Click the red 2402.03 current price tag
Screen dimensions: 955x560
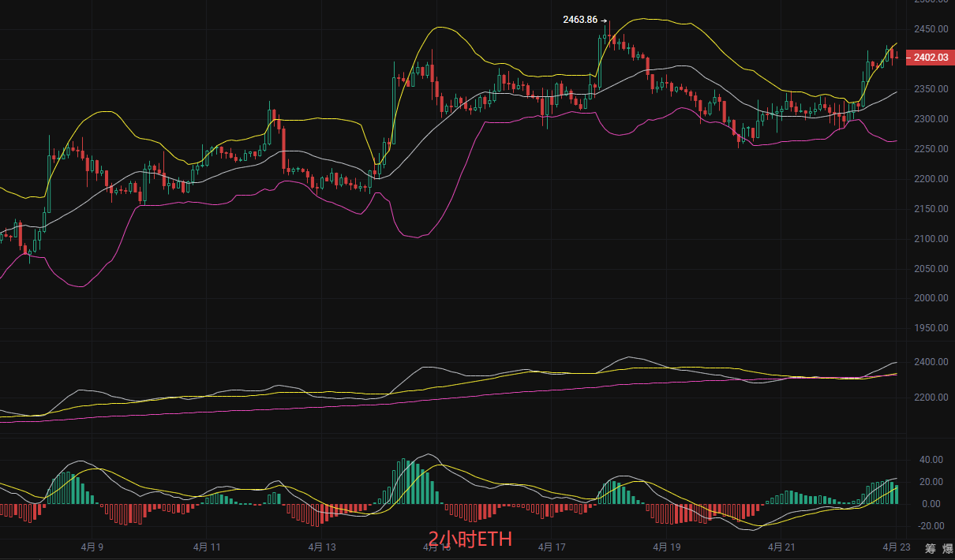click(x=931, y=58)
